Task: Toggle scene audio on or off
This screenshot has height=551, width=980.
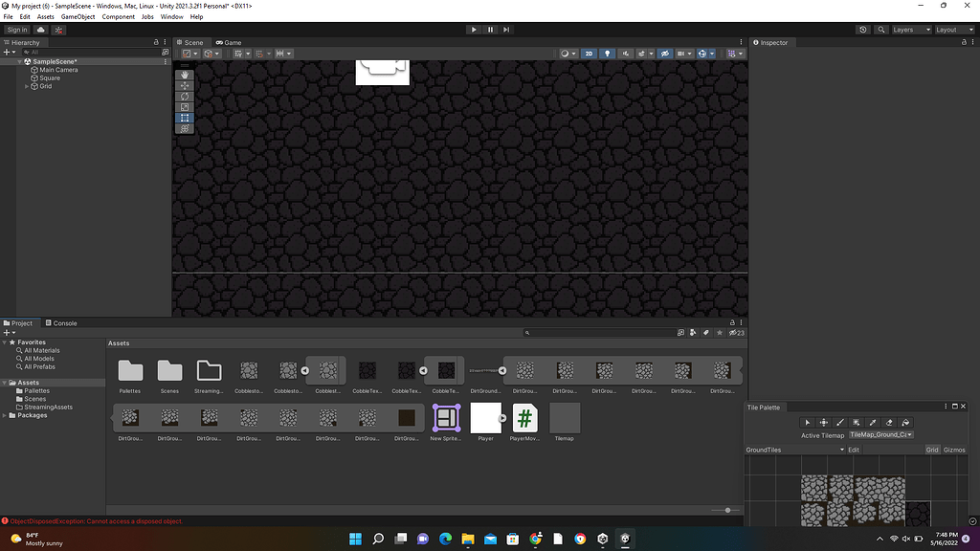Action: [626, 54]
